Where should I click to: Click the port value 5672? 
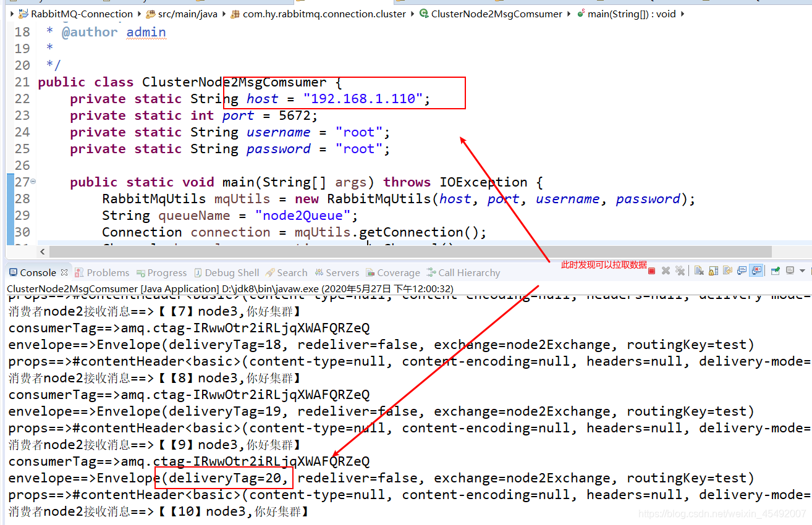click(295, 115)
